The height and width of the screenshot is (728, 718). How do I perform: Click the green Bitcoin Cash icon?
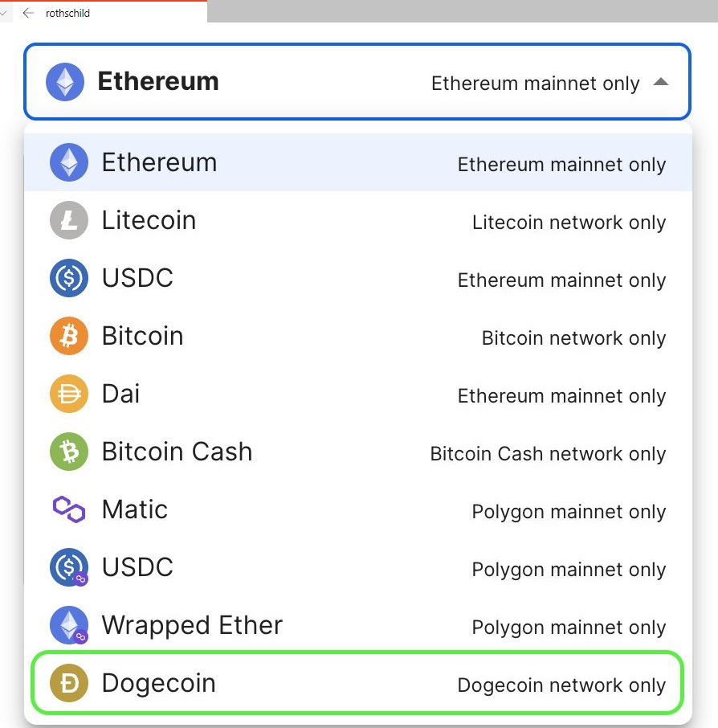coord(69,452)
